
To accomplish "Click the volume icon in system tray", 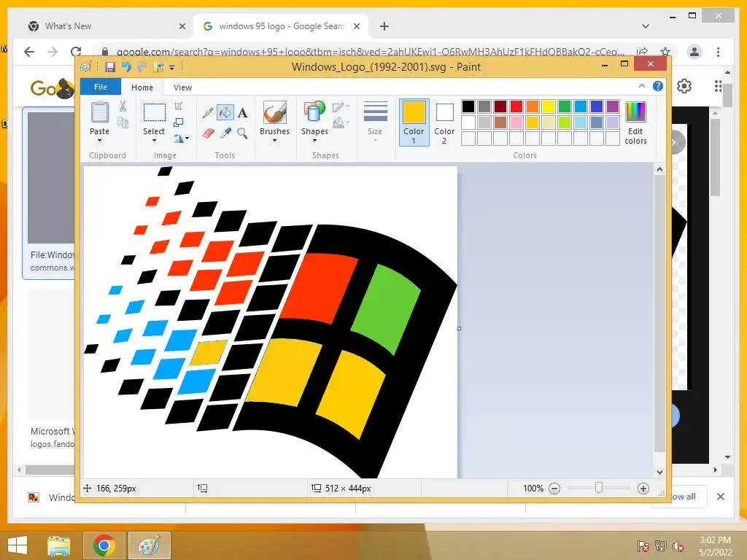I will coord(678,546).
